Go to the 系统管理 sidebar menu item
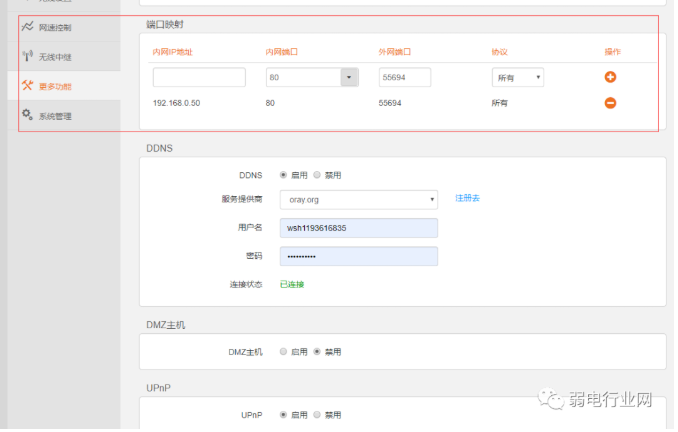Viewport: 678px width, 432px height. [55, 116]
